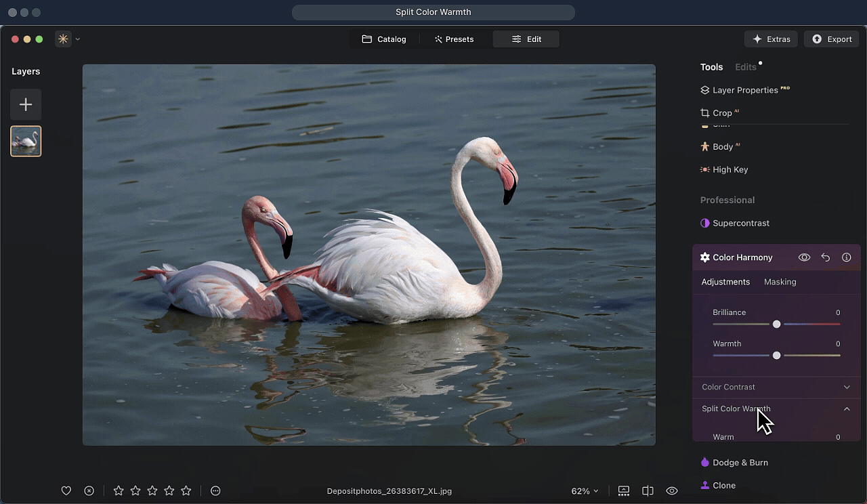This screenshot has height=504, width=867.
Task: Select the flamingo layer thumbnail
Action: click(x=26, y=141)
